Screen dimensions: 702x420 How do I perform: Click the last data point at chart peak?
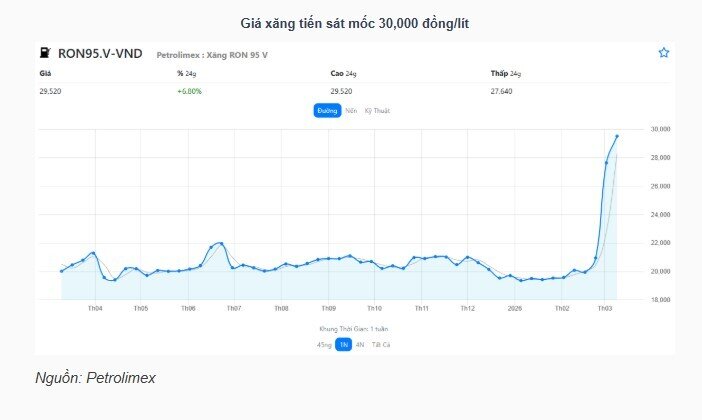pos(617,136)
